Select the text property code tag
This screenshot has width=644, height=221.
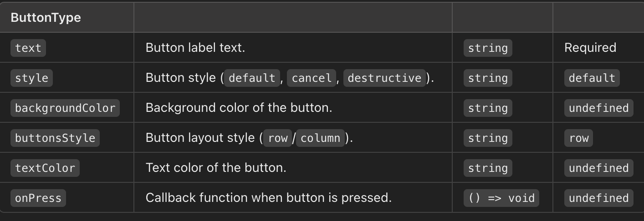[28, 48]
